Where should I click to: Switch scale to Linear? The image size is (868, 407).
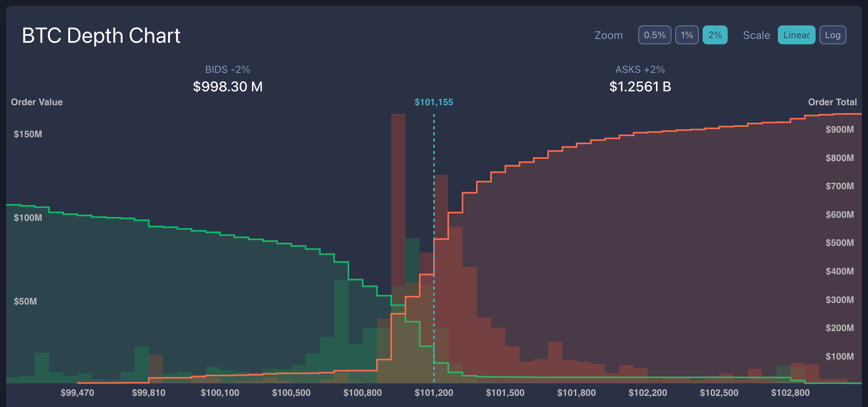click(x=796, y=35)
